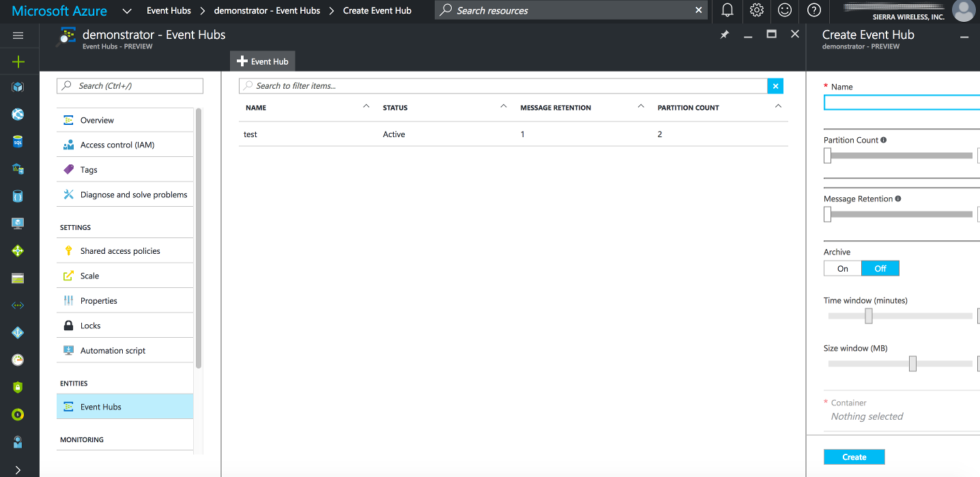Screen dimensions: 980x477
Task: Open the help question mark icon
Action: pos(813,10)
